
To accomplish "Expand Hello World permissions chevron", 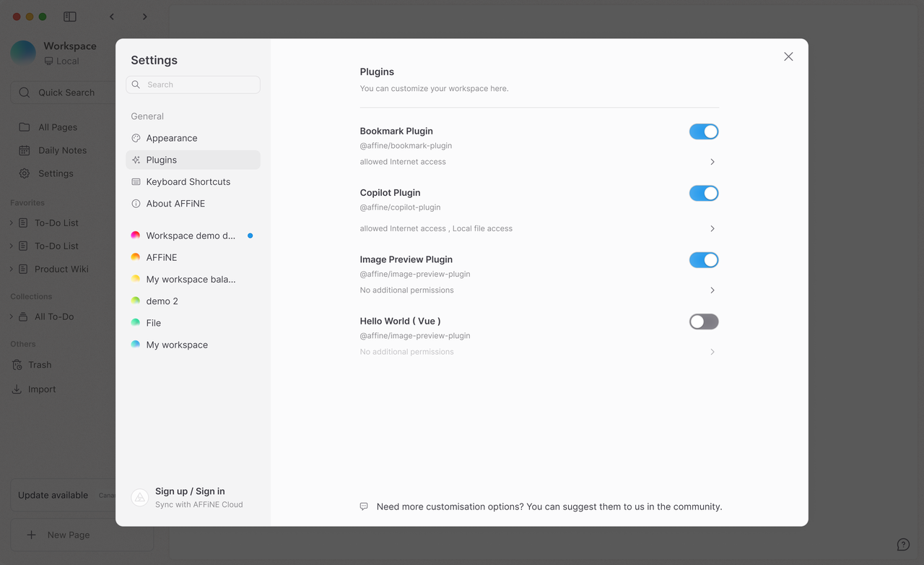I will tap(712, 352).
